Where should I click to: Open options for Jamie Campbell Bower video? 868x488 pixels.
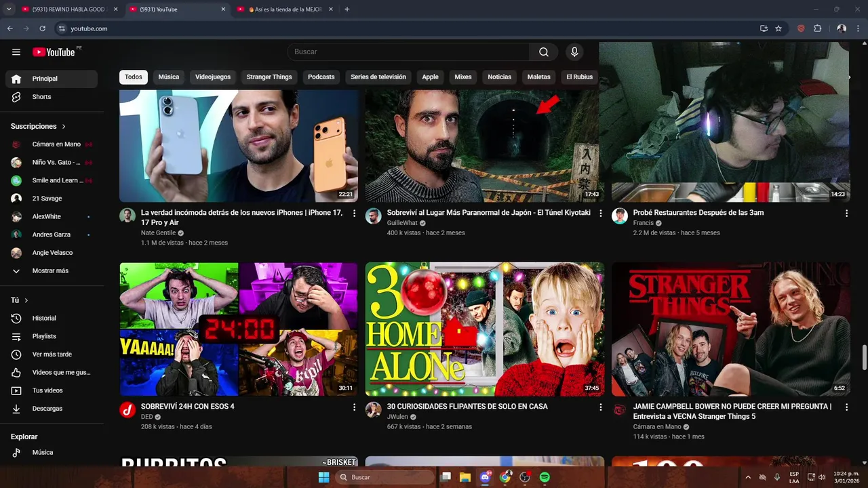[846, 407]
